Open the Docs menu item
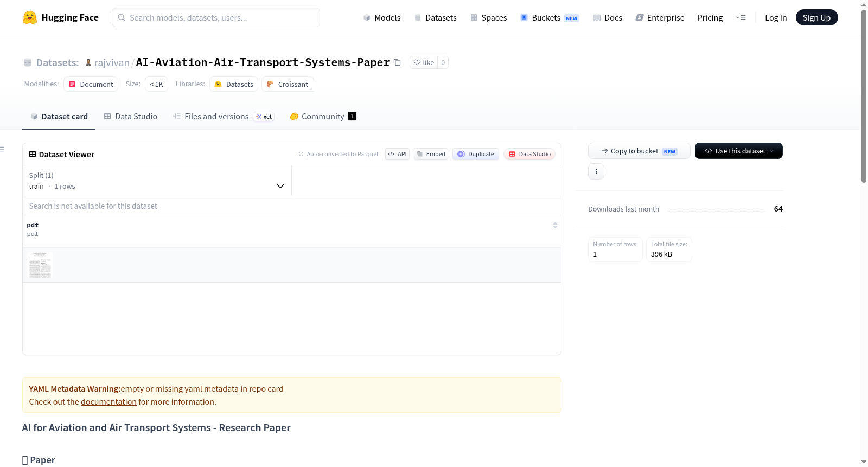Viewport: 868px width, 467px height. pyautogui.click(x=608, y=18)
